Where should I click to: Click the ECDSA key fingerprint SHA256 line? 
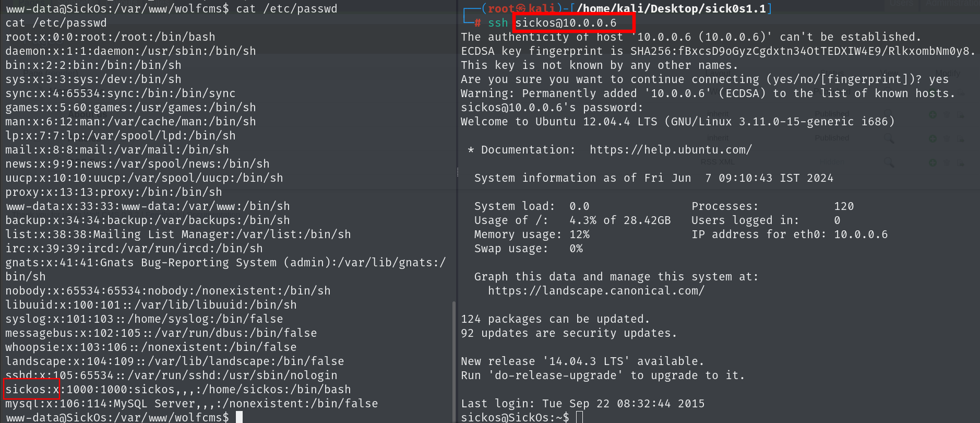(718, 51)
